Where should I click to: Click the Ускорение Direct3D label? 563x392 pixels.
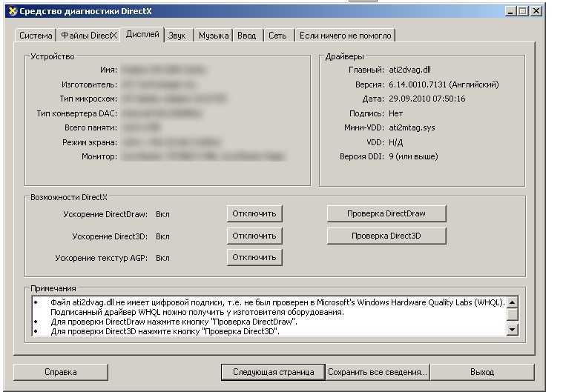pos(110,236)
